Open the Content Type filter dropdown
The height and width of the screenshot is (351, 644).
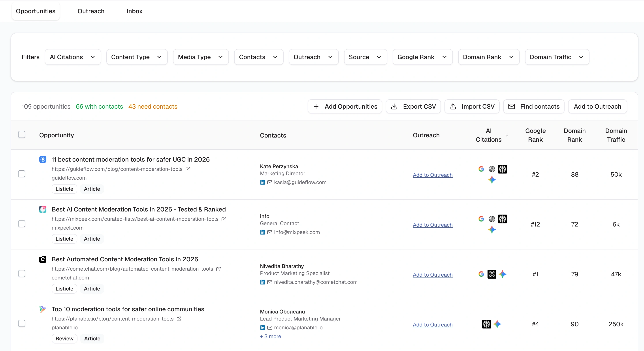click(x=137, y=57)
